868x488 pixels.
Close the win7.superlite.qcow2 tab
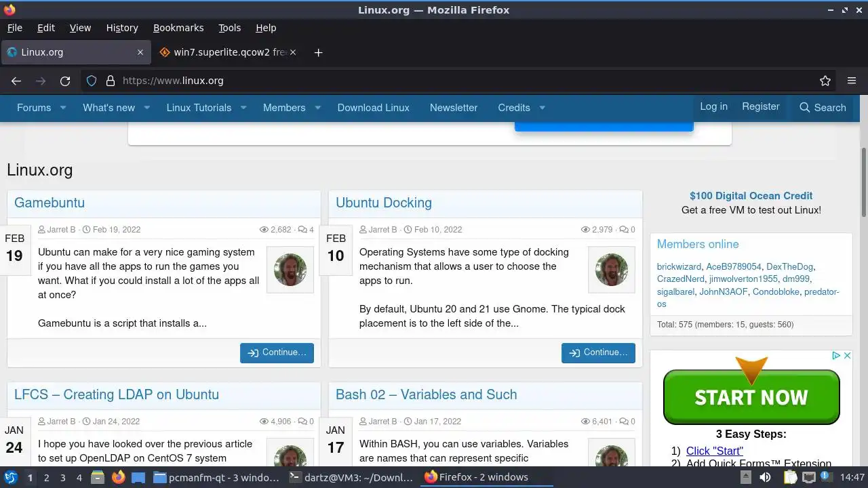tap(293, 52)
